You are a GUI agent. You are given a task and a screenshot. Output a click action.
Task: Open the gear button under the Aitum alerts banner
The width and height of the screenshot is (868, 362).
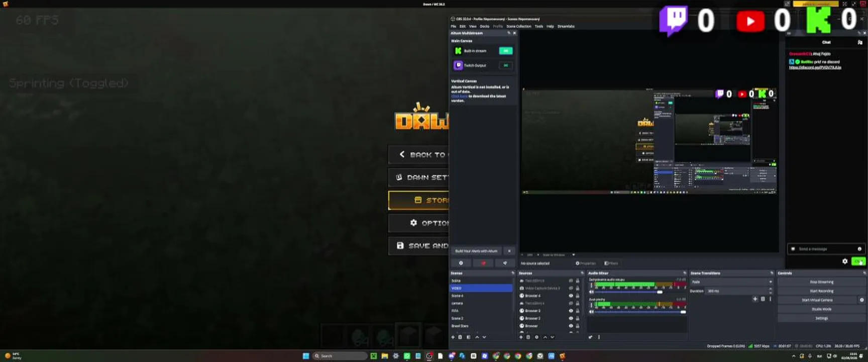click(x=461, y=263)
